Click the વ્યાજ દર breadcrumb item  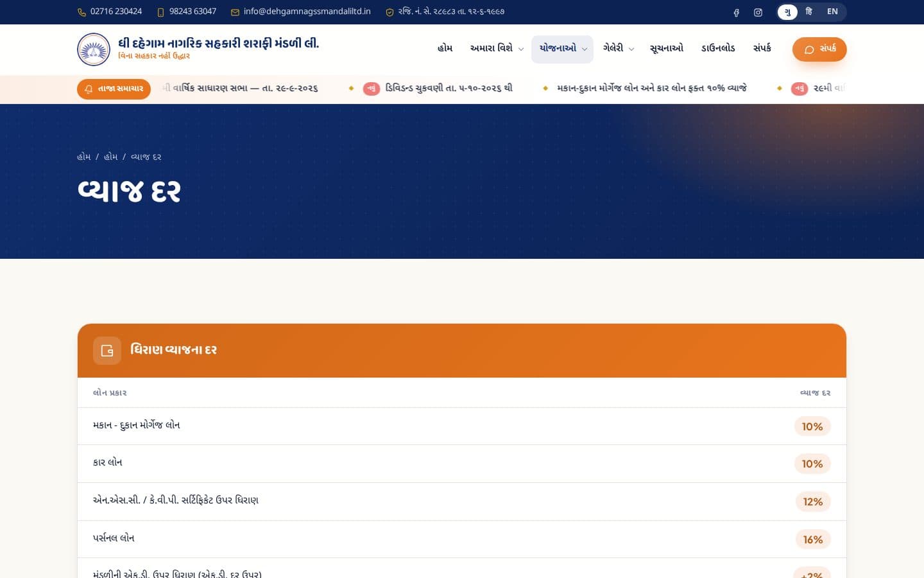pyautogui.click(x=146, y=157)
